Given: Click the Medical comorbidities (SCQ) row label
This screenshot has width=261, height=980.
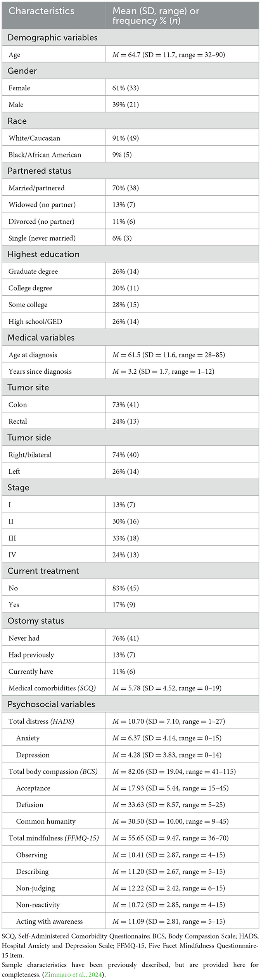Looking at the screenshot, I should click(x=52, y=688).
